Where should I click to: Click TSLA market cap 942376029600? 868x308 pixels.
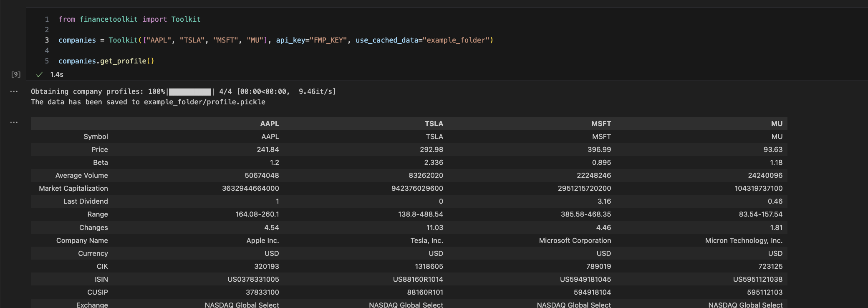pos(417,188)
